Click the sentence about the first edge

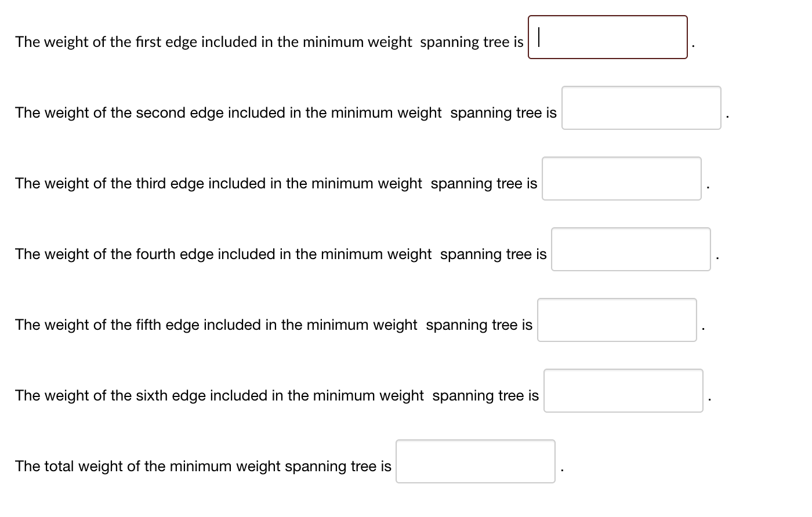(x=270, y=42)
